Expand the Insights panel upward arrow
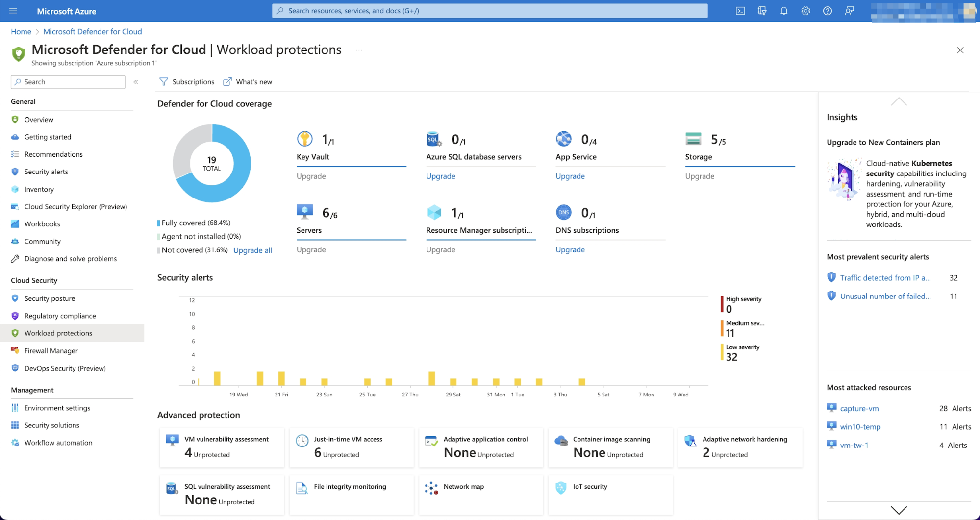The image size is (980, 520). click(x=899, y=101)
